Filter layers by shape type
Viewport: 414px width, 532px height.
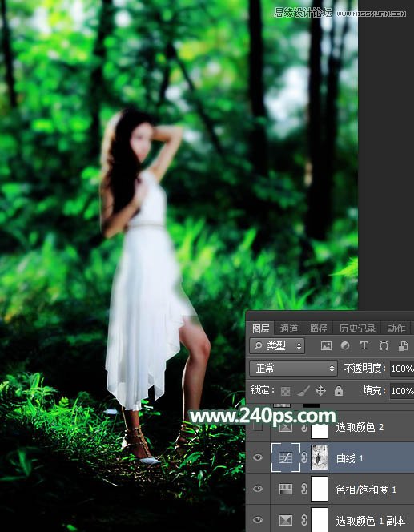[384, 346]
